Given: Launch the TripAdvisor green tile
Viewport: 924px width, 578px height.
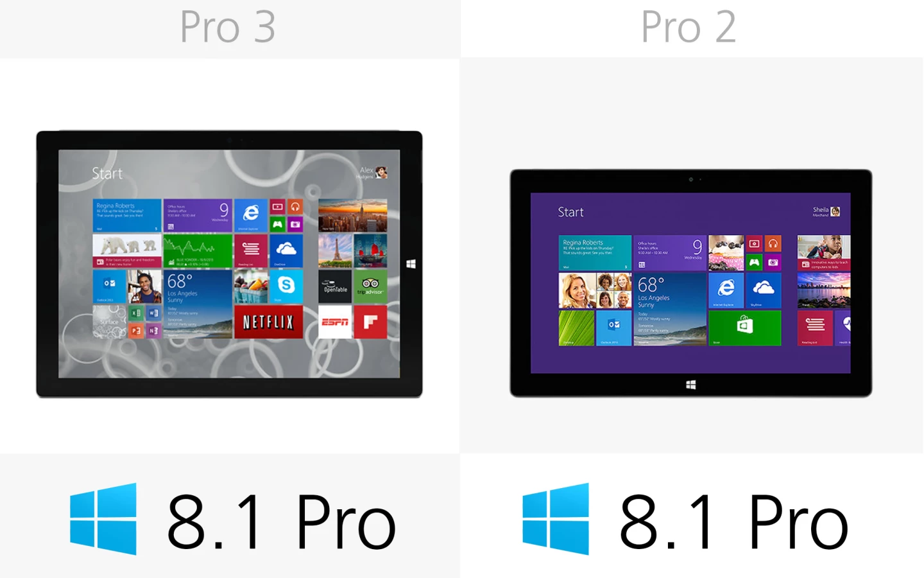Looking at the screenshot, I should tap(371, 286).
